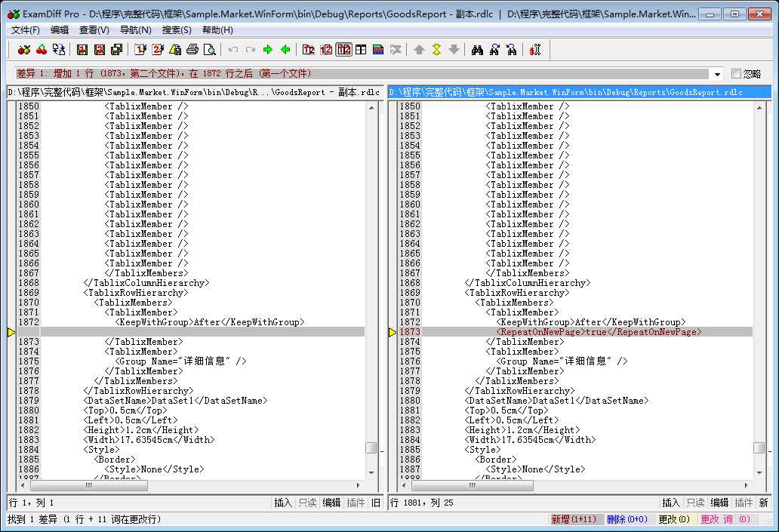
Task: Toggle 只读 in left pane status bar
Action: pyautogui.click(x=307, y=503)
